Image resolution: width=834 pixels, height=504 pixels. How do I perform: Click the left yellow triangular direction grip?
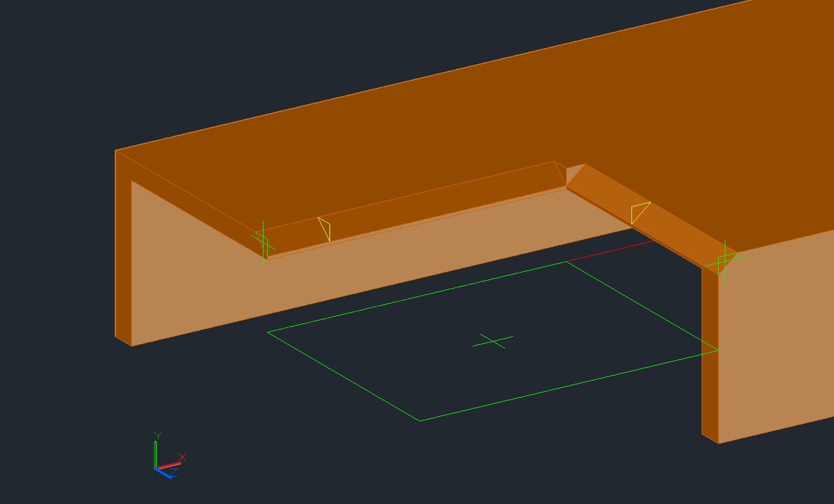coord(325,227)
